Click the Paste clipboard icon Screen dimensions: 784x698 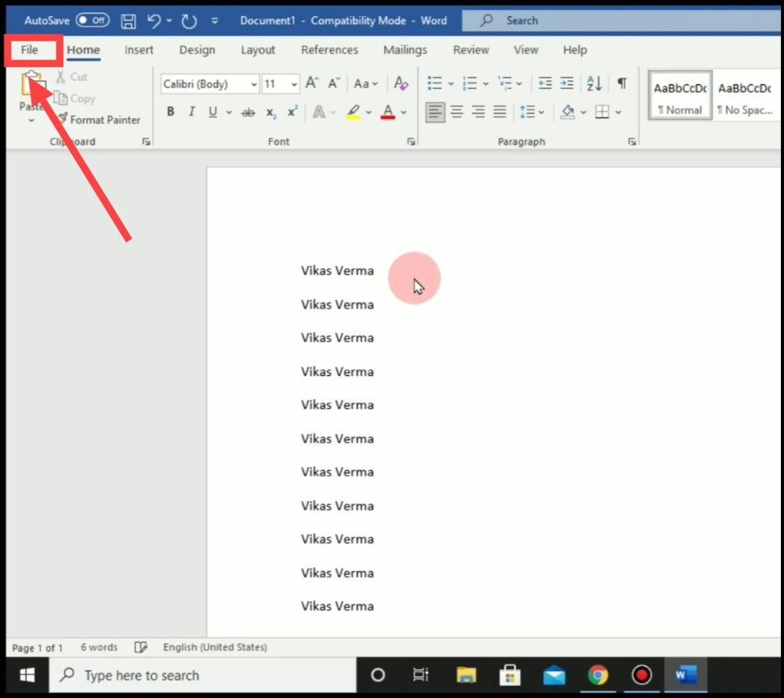[x=32, y=83]
